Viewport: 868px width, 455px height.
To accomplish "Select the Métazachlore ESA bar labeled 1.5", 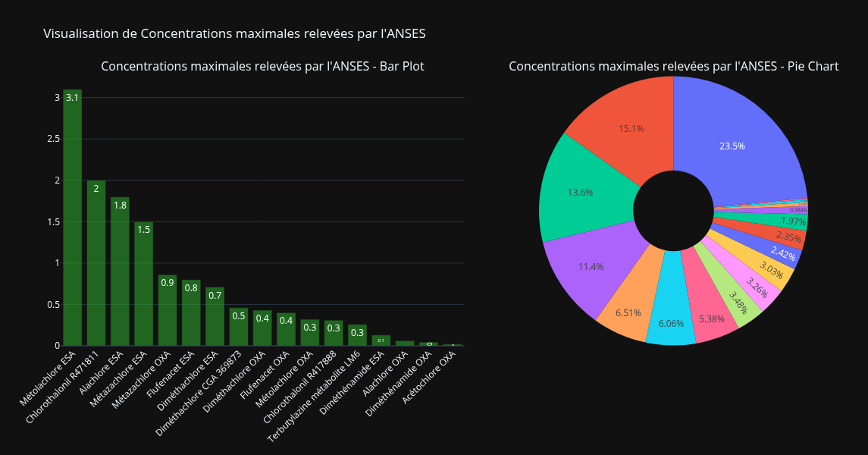I will coord(144,284).
